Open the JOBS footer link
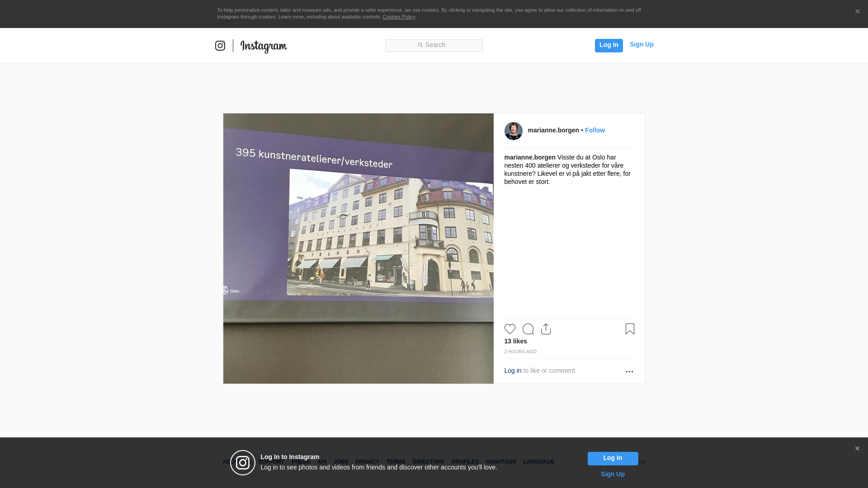This screenshot has height=488, width=868. (341, 462)
